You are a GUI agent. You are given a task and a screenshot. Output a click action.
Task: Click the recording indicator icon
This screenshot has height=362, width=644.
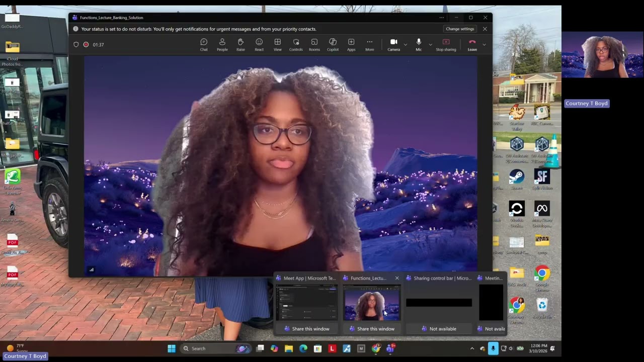pos(86,45)
